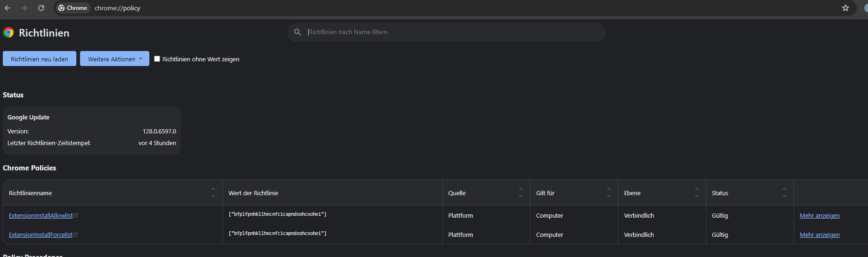Screen dimensions: 868x257
Task: Sort table by Quelle column arrows
Action: point(521,192)
